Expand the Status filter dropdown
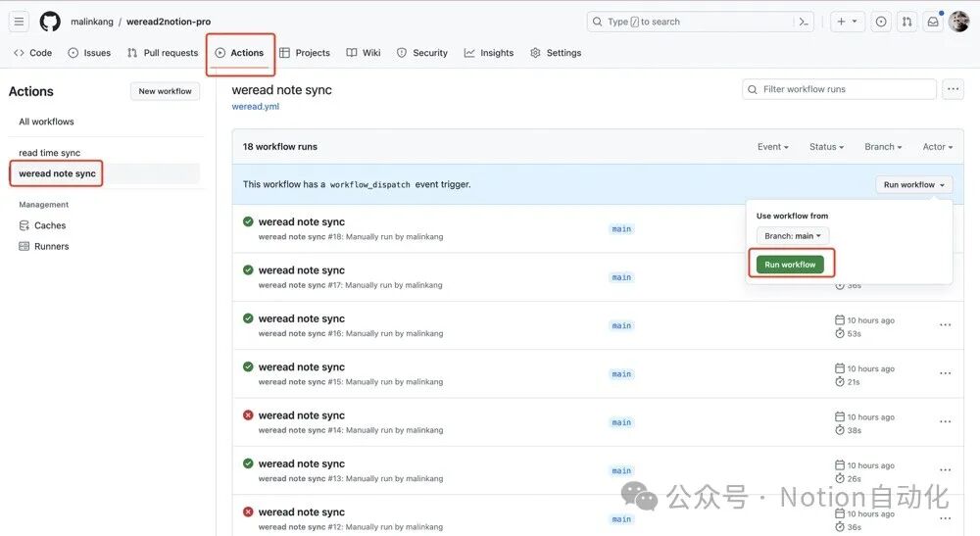The height and width of the screenshot is (536, 980). 826,146
